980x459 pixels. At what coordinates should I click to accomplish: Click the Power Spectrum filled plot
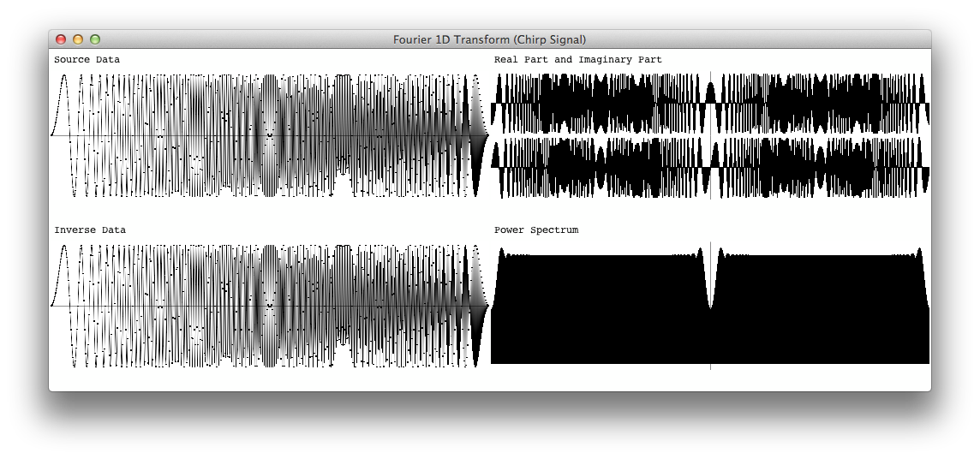click(710, 306)
